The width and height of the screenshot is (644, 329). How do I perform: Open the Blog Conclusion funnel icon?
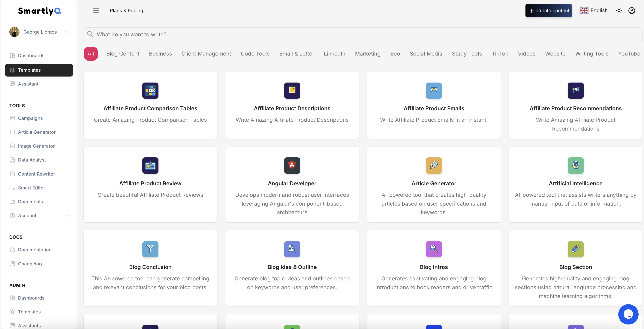tap(150, 249)
